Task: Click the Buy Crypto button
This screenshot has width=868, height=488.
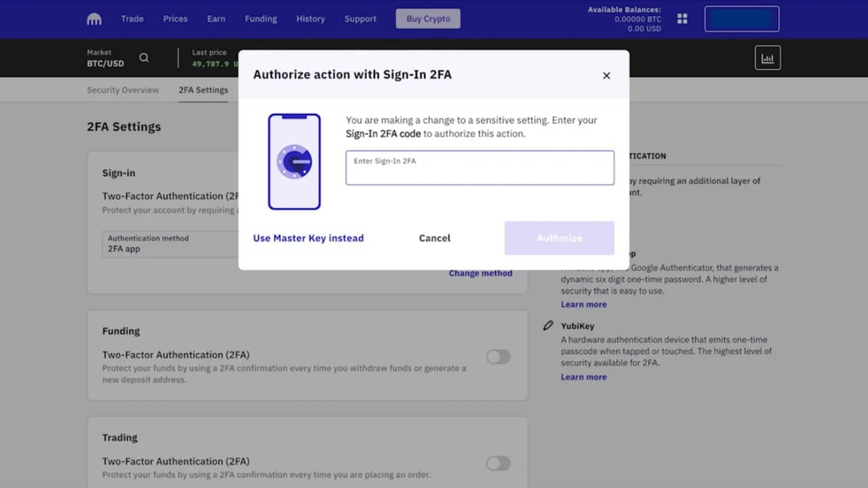Action: click(x=428, y=19)
